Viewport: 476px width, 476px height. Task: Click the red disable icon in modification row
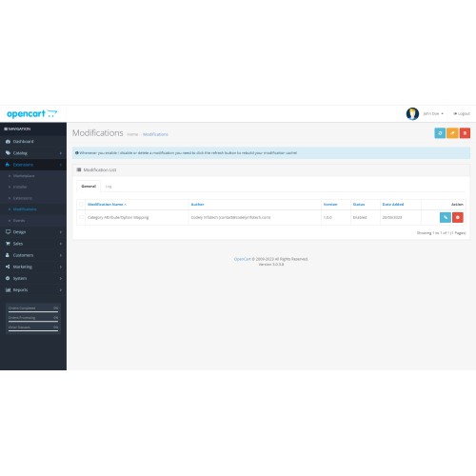click(x=458, y=217)
